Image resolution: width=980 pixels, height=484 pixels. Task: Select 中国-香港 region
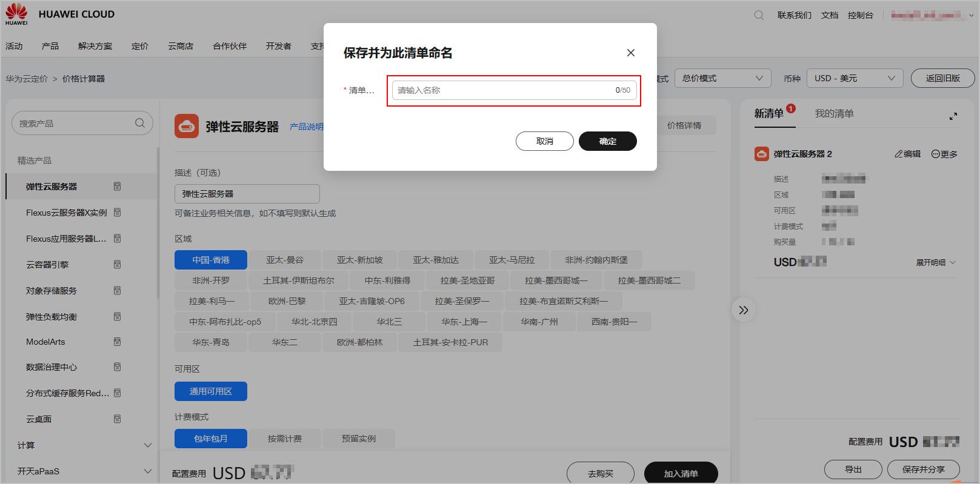211,260
